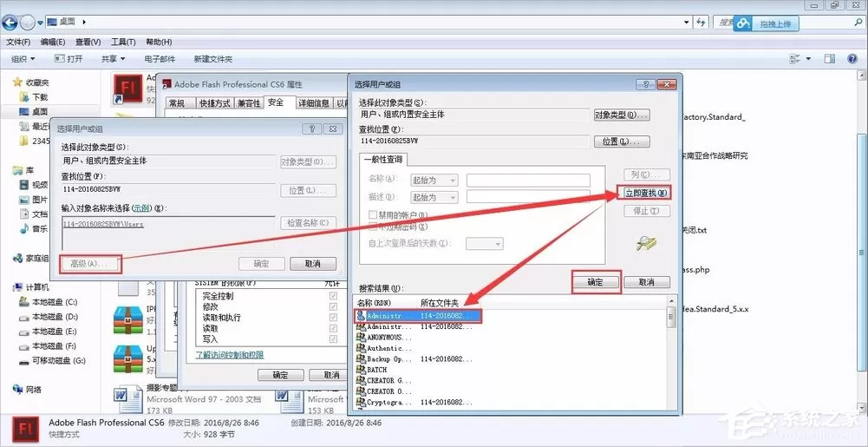
Task: Toggle 读取 allow permission checkbox
Action: click(x=333, y=328)
